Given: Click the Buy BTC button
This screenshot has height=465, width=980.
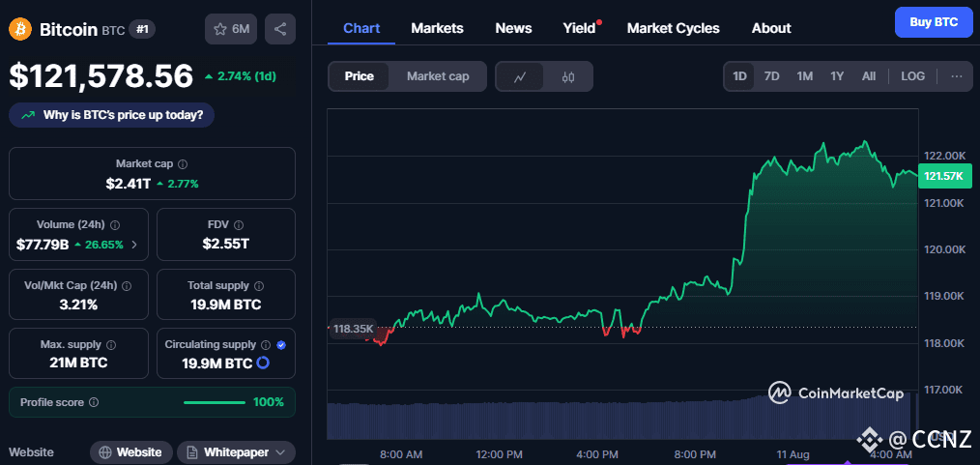Looking at the screenshot, I should (x=934, y=22).
